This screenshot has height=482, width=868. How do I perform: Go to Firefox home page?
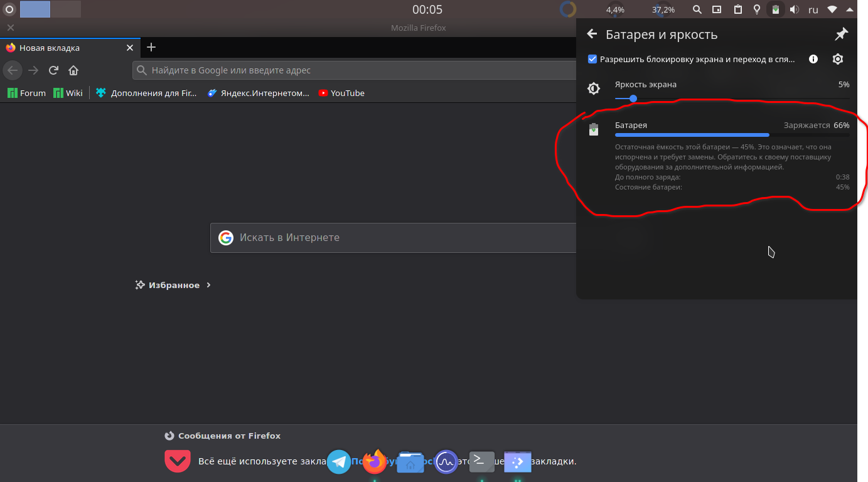point(73,70)
